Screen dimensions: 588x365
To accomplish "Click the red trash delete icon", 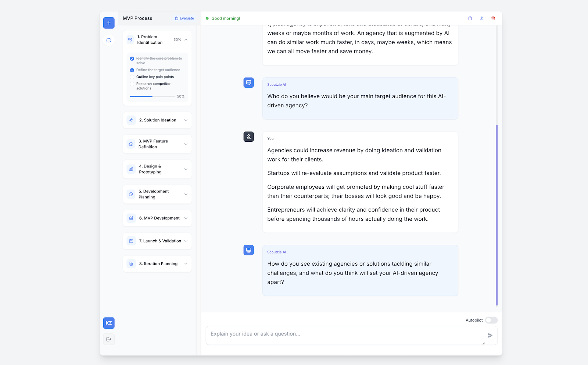I will pyautogui.click(x=493, y=18).
